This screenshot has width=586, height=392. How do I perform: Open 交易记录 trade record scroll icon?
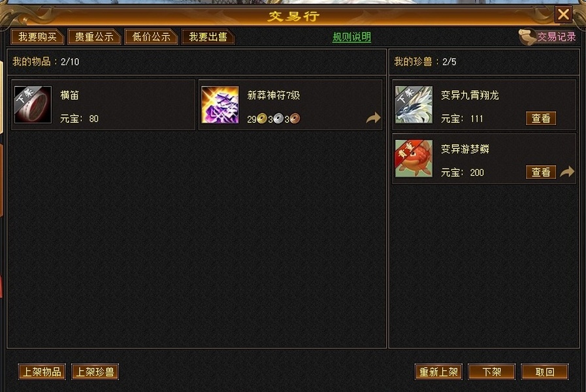[527, 37]
